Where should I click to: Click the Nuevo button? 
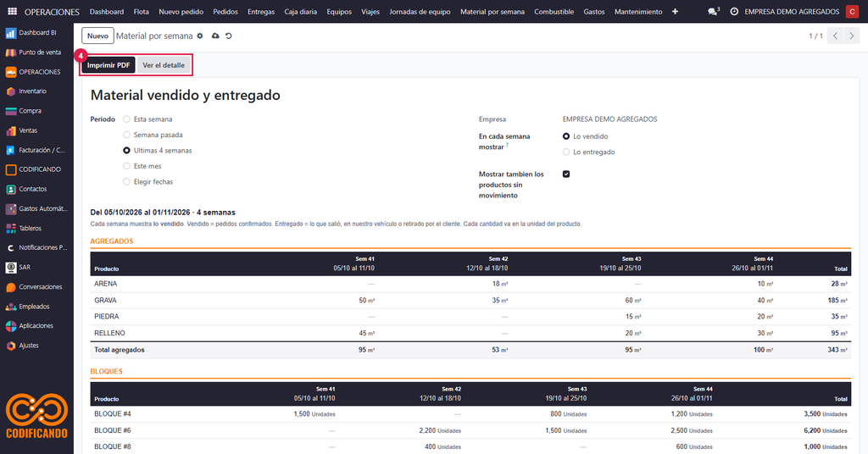point(98,36)
